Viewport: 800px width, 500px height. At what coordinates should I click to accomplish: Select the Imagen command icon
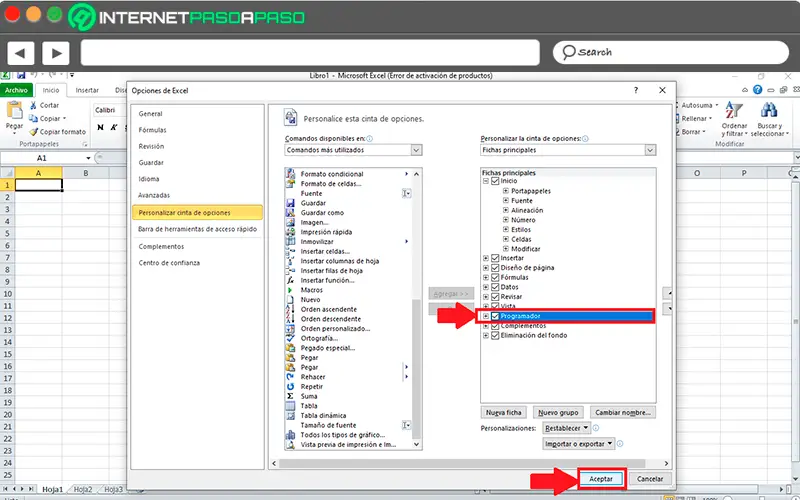pyautogui.click(x=290, y=222)
